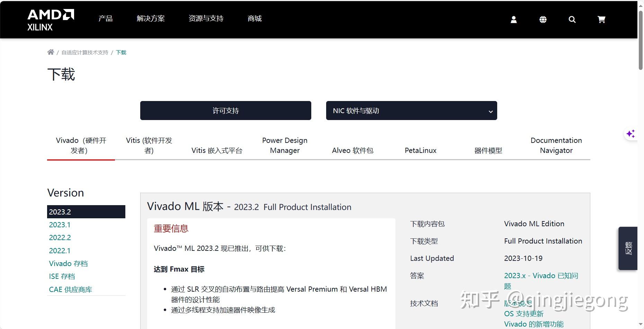Open the Vivado 存档 link
Screen dimensions: 644x329
coord(68,263)
